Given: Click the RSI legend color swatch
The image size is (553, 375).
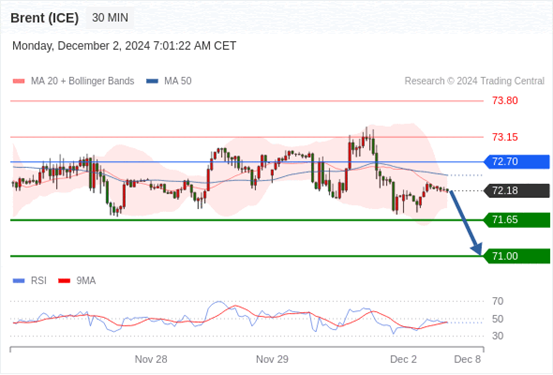Looking at the screenshot, I should (x=19, y=281).
